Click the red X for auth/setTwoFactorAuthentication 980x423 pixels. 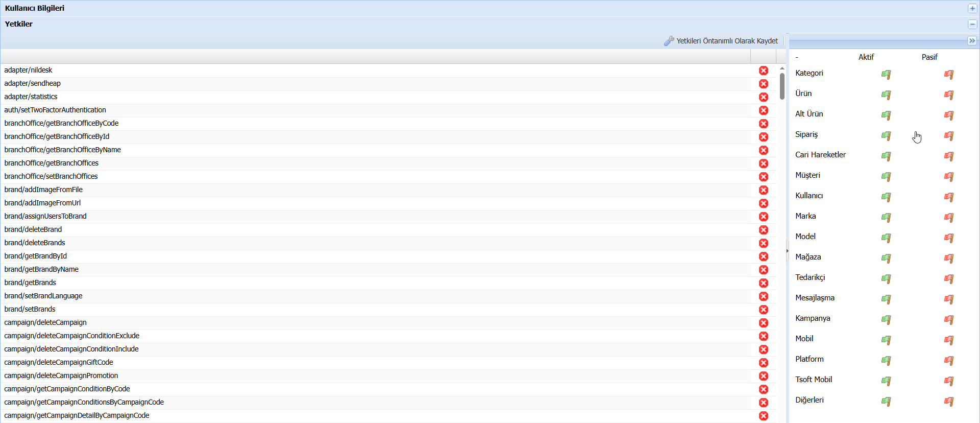[x=763, y=110]
